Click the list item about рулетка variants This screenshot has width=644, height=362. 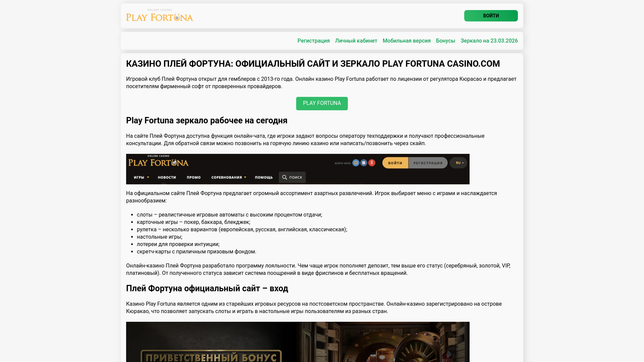point(242,230)
